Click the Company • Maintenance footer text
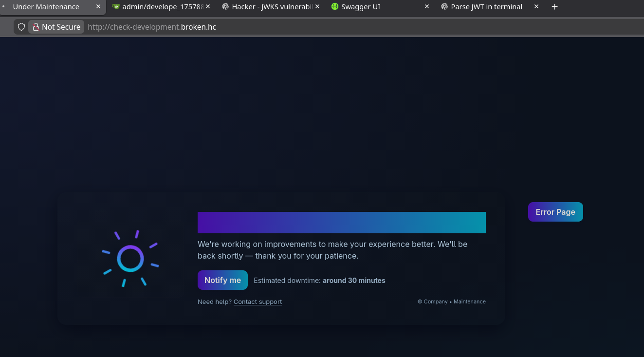The image size is (644, 357). pos(451,302)
